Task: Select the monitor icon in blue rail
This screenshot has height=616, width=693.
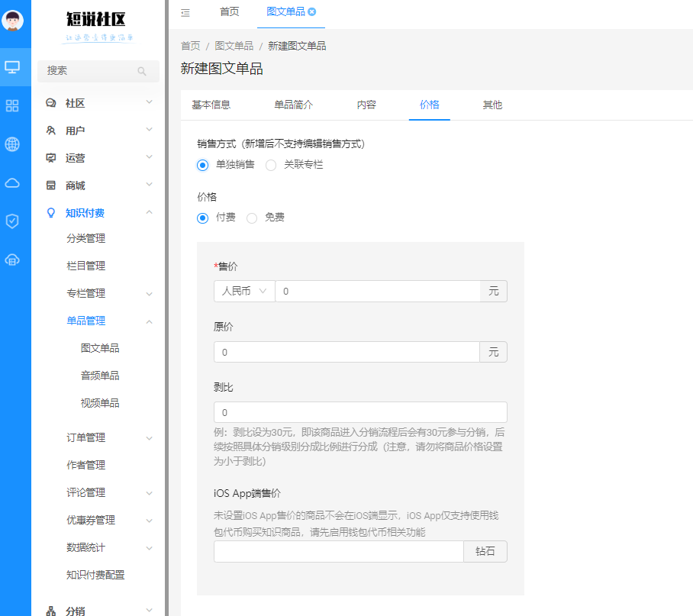Action: point(12,67)
